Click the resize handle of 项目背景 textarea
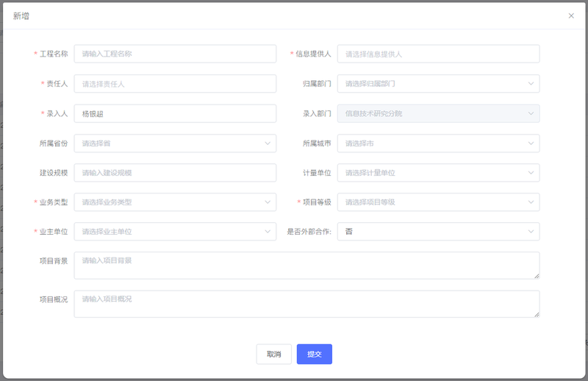588x381 pixels. click(x=537, y=276)
